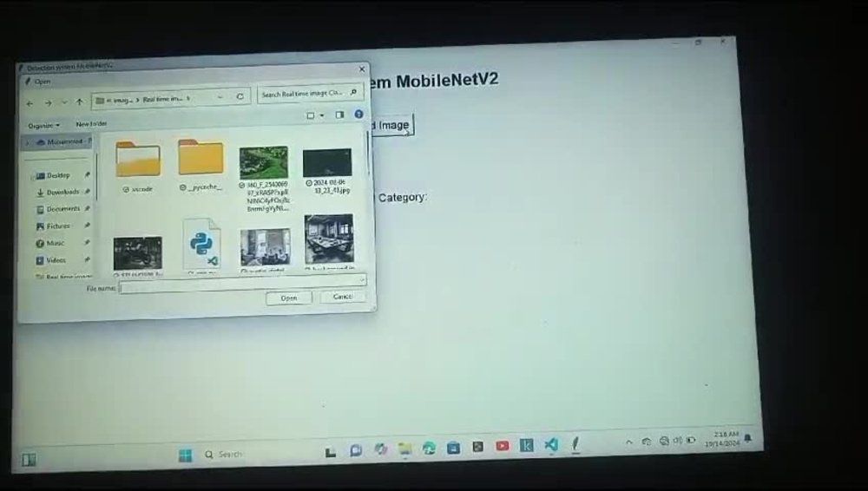Close the Open file dialog
This screenshot has height=491, width=868.
tap(362, 69)
